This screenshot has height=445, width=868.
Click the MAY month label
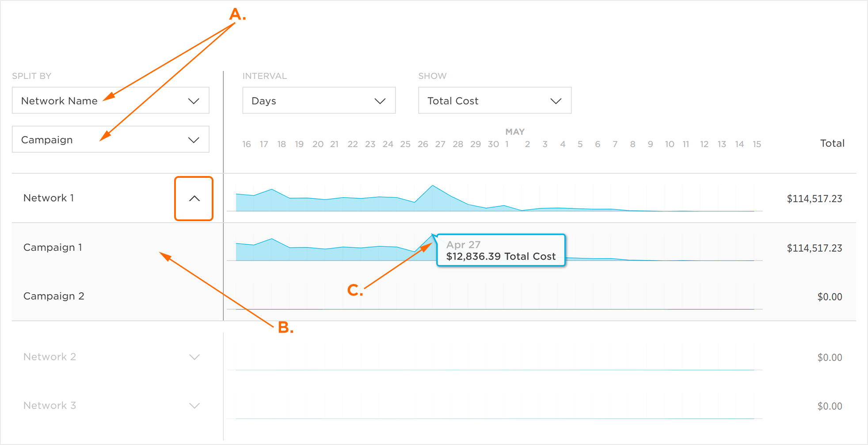[515, 132]
